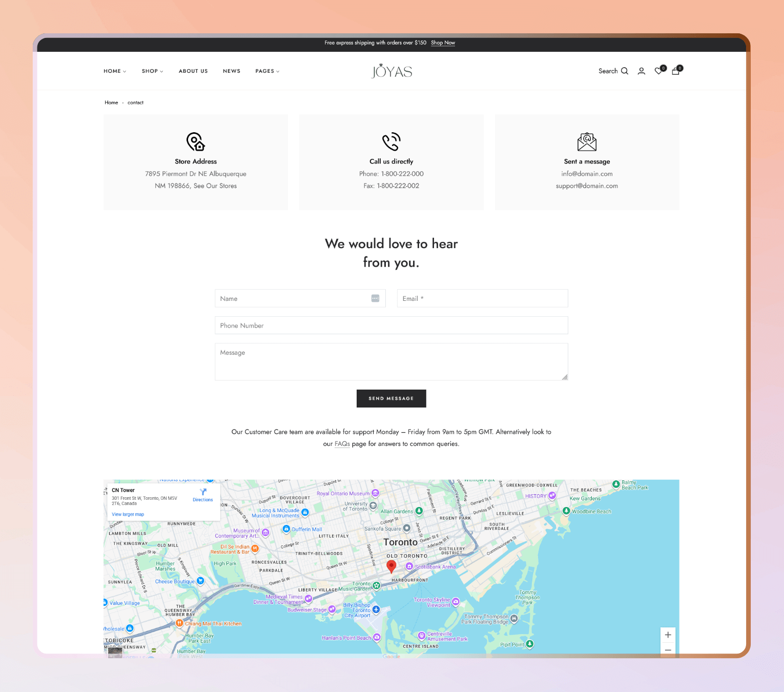The height and width of the screenshot is (692, 784).
Task: Click Billy Bishop Toronto City Airport marker
Action: tap(376, 609)
